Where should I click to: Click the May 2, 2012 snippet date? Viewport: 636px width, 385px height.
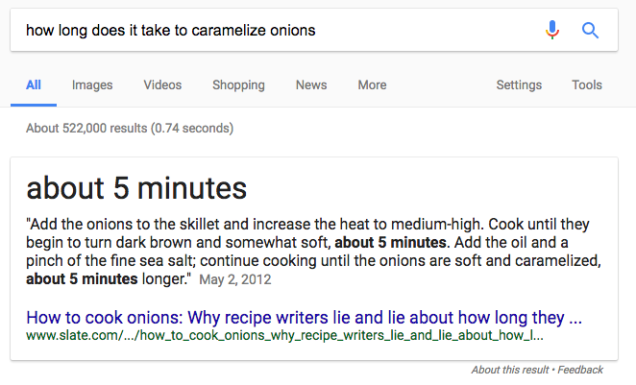pos(235,280)
